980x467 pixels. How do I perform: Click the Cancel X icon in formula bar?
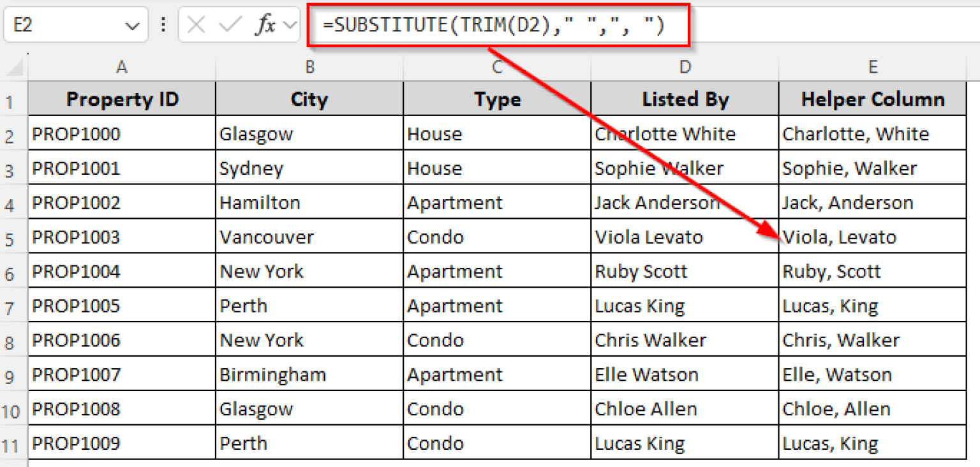point(197,26)
